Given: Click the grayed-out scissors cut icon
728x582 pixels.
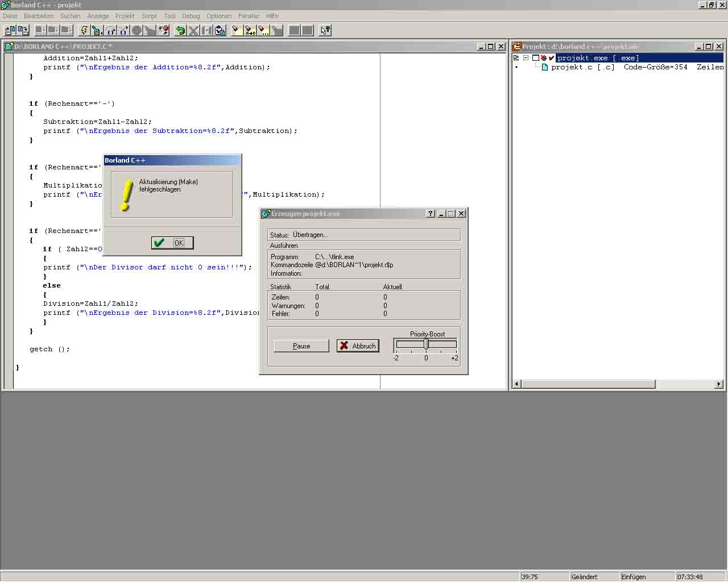Looking at the screenshot, I should pos(193,30).
